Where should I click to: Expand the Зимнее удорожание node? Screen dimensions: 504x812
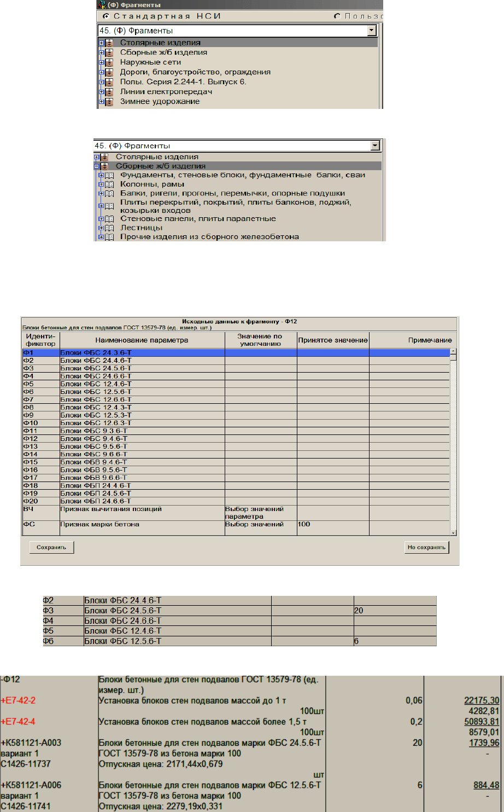[101, 102]
